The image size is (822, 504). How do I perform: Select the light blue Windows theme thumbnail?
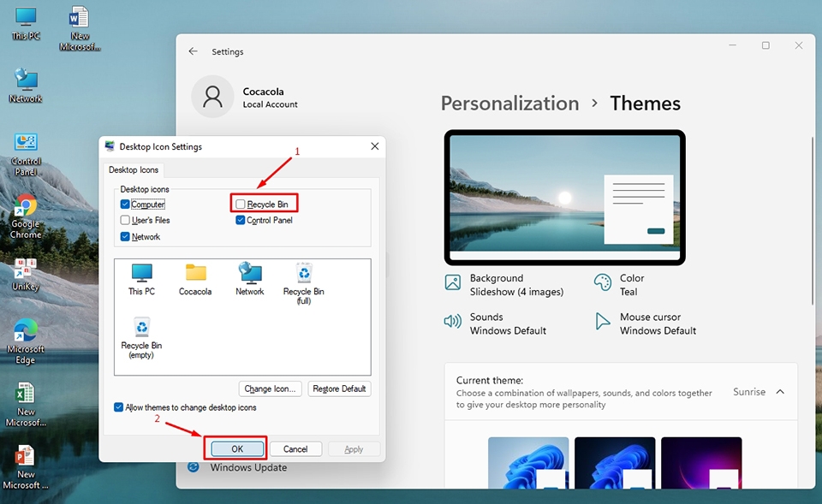click(x=528, y=463)
